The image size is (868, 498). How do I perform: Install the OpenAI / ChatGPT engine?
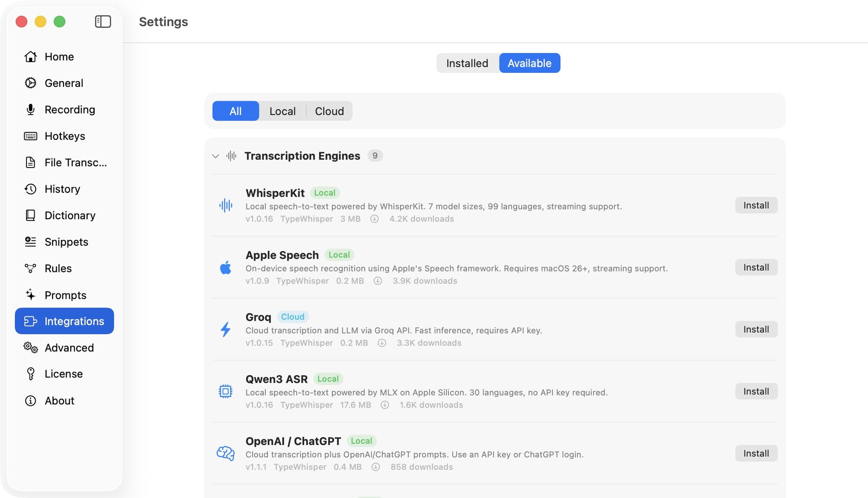tap(756, 454)
